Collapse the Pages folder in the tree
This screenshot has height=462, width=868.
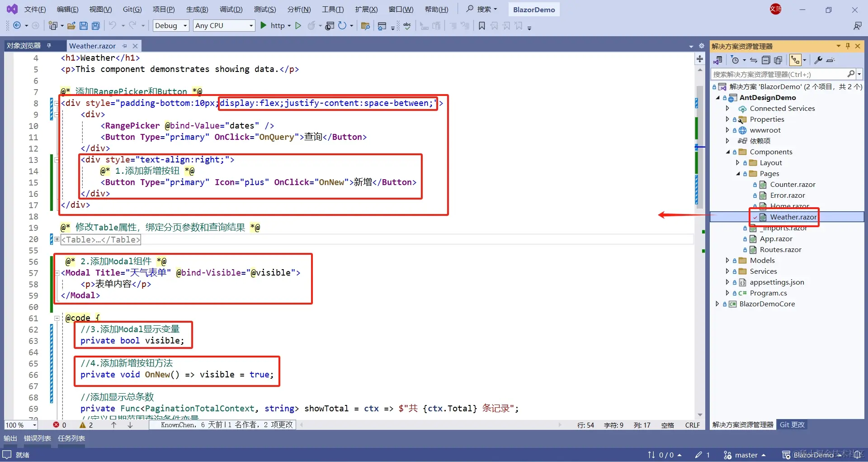738,174
